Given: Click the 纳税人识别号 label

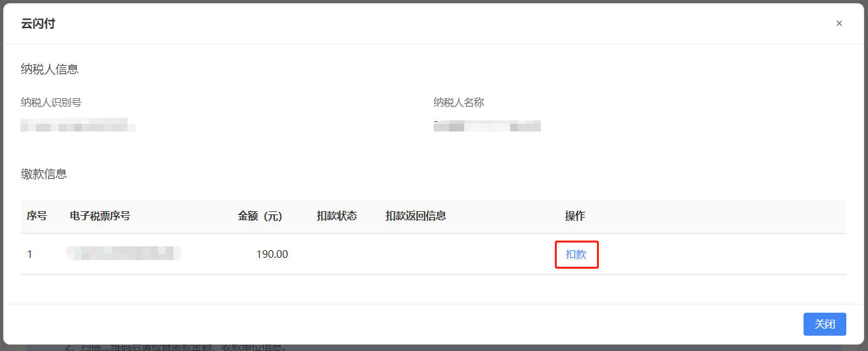Looking at the screenshot, I should click(51, 102).
